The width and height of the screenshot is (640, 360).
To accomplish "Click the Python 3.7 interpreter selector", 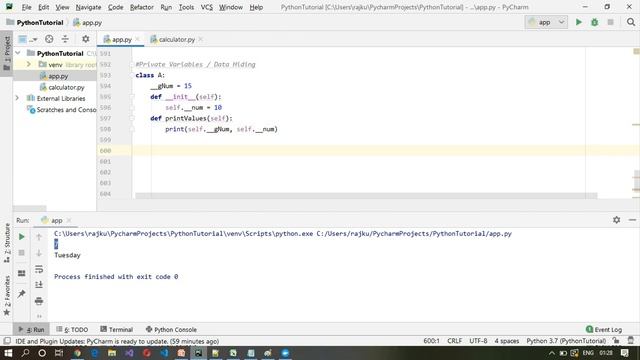I will tap(566, 341).
